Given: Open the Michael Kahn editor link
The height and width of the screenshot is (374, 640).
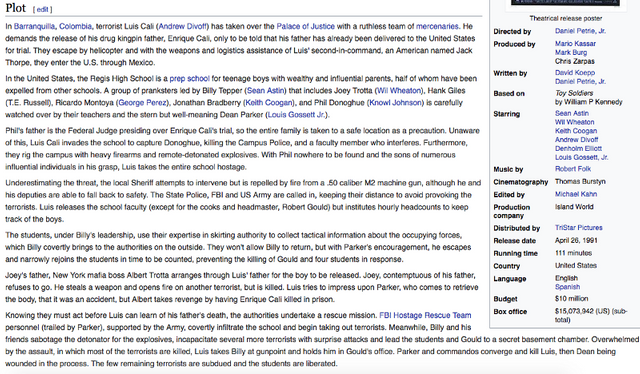Looking at the screenshot, I should click(576, 194).
